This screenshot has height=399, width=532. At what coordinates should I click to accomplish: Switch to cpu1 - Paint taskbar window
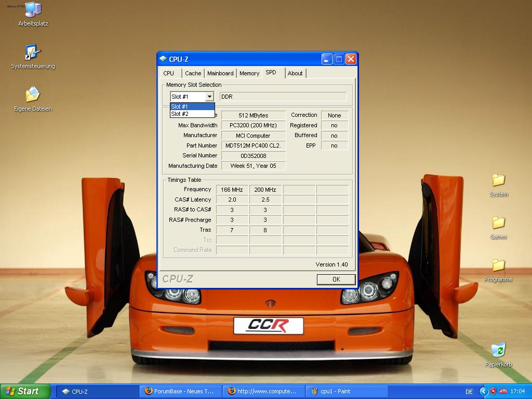[347, 392]
